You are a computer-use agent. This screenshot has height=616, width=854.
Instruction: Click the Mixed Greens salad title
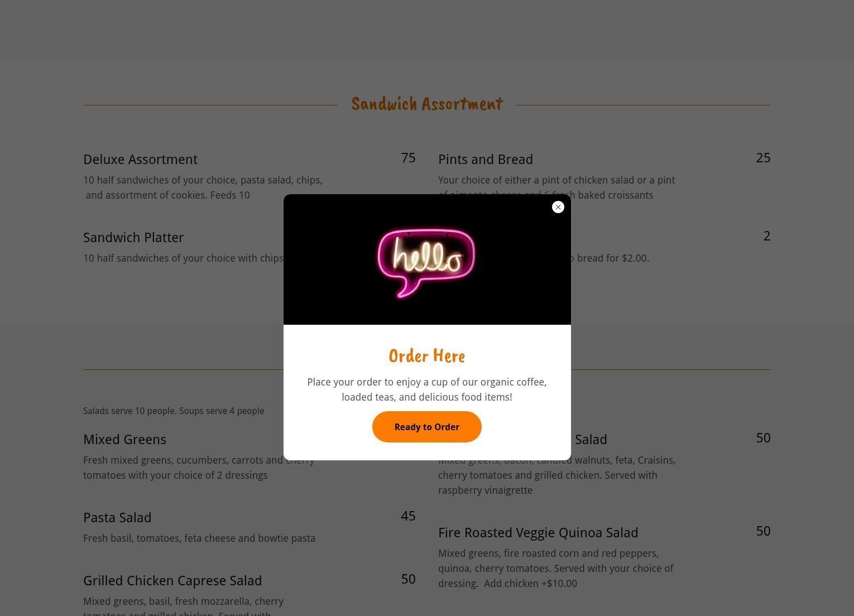pos(124,440)
